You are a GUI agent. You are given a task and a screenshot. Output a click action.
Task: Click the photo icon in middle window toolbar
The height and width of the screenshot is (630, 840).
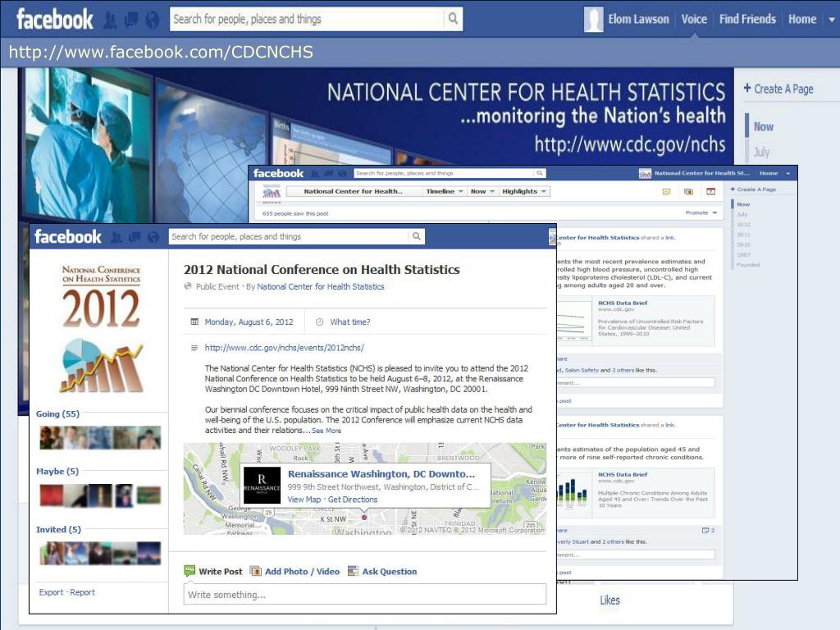point(689,192)
